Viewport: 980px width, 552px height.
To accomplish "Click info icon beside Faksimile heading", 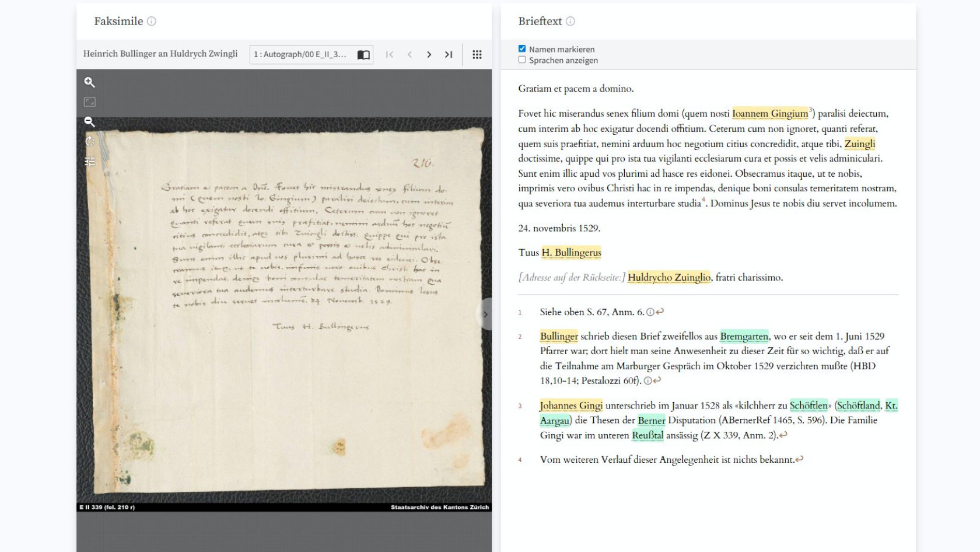I will point(152,21).
